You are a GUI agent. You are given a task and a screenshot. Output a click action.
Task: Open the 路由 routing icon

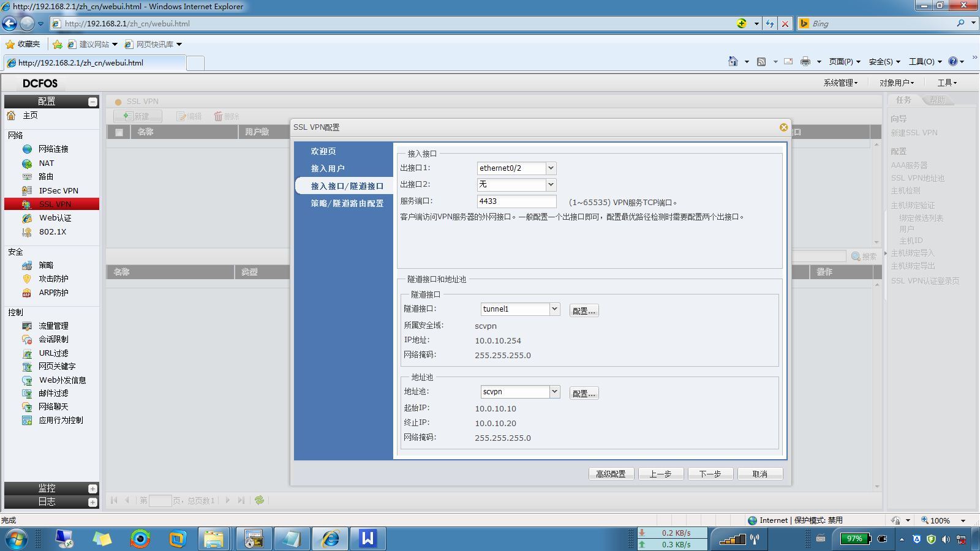point(27,177)
